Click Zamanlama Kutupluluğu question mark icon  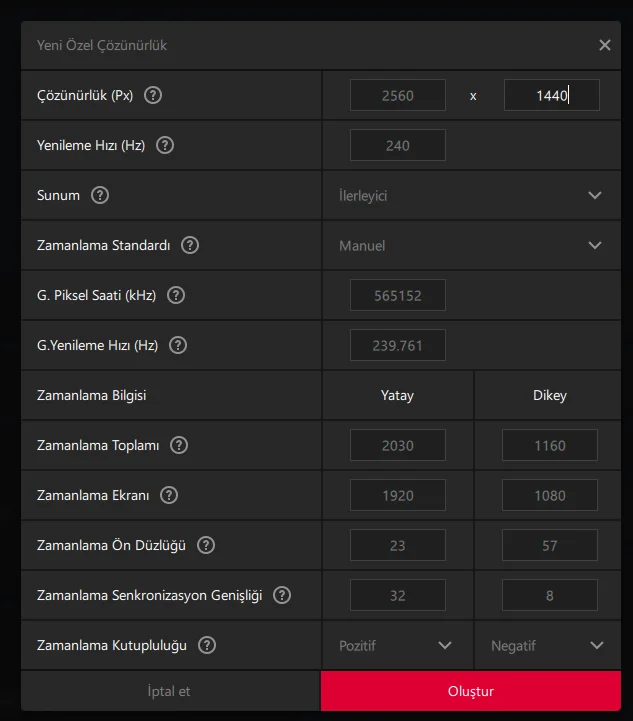(x=207, y=646)
